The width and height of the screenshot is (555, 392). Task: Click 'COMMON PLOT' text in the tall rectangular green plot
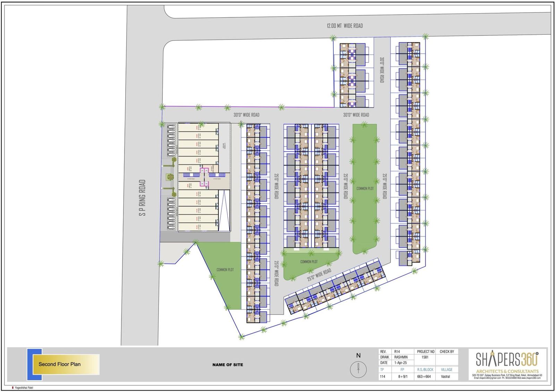[x=365, y=188]
